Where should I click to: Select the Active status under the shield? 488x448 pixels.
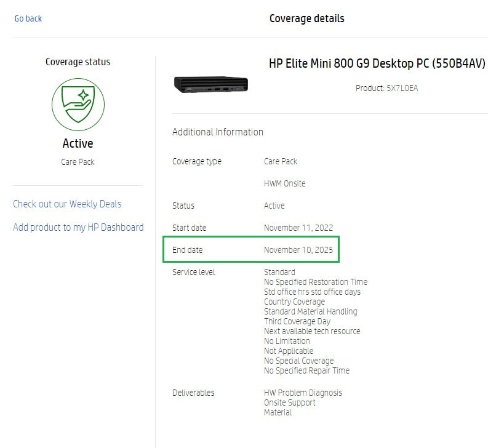pos(78,143)
